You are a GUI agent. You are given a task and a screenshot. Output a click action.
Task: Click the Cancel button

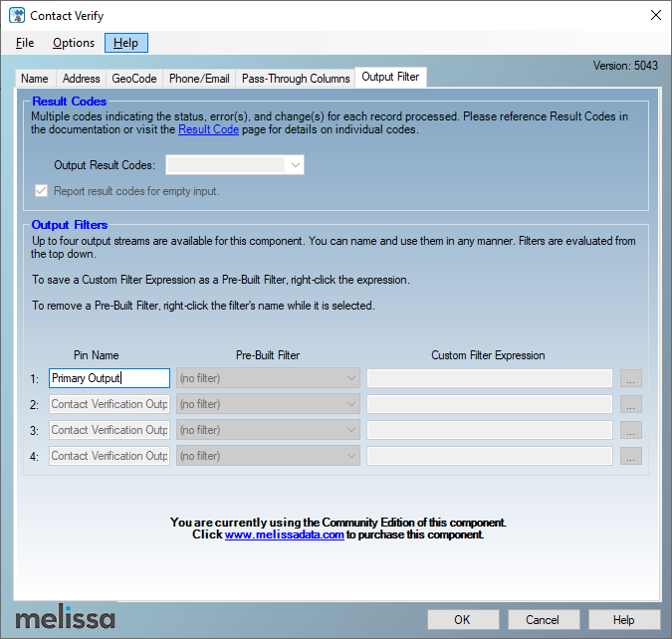(544, 620)
